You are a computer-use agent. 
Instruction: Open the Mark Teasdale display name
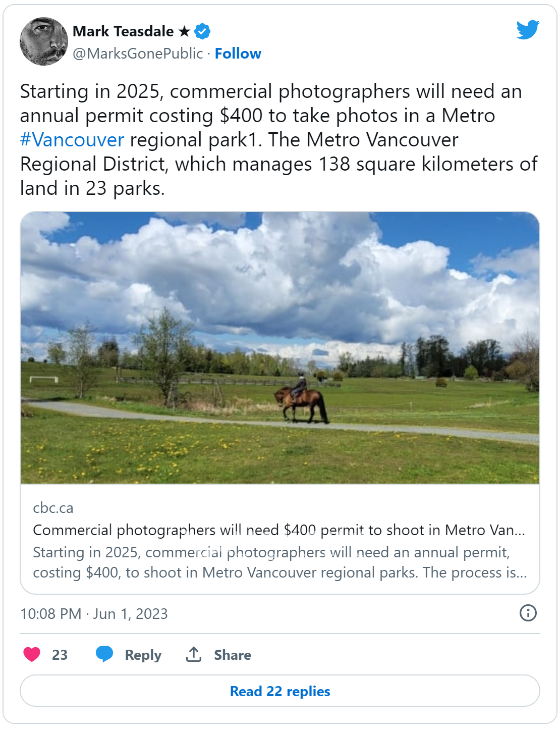pos(123,31)
